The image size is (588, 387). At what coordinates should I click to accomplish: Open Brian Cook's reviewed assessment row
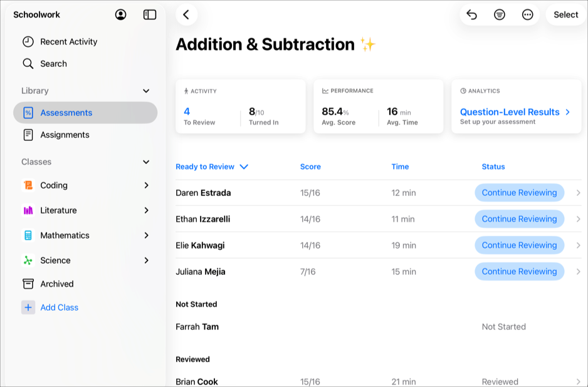click(376, 381)
